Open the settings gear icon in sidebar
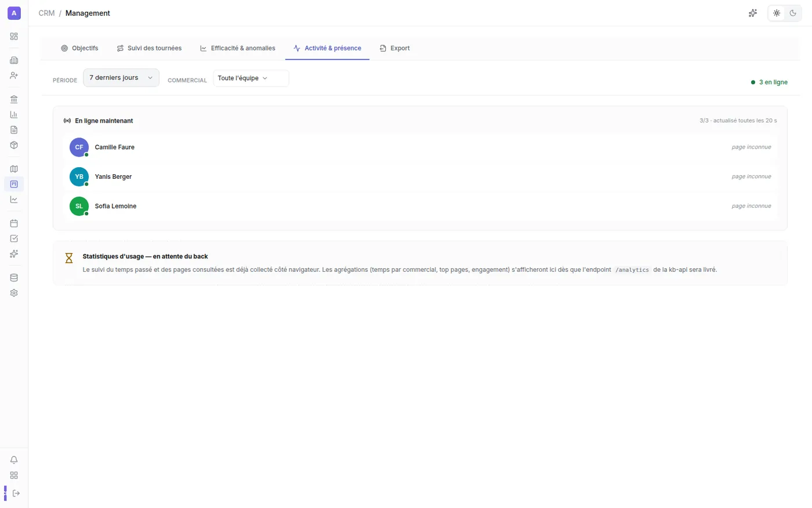The height and width of the screenshot is (508, 812). (14, 293)
